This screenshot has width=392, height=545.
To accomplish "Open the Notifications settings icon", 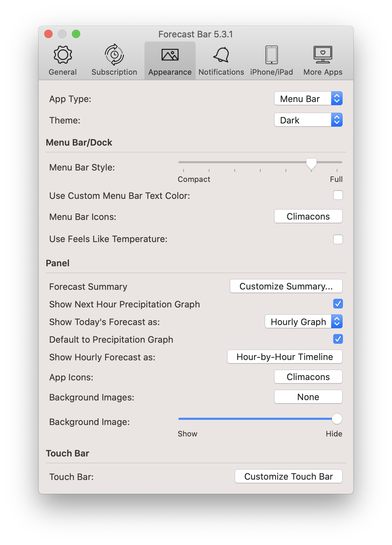I will tap(221, 59).
